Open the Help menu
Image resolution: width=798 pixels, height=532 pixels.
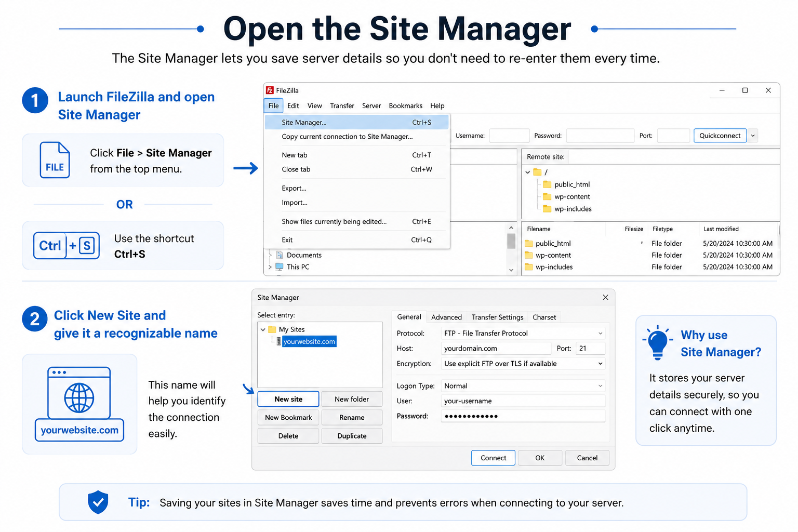click(437, 105)
